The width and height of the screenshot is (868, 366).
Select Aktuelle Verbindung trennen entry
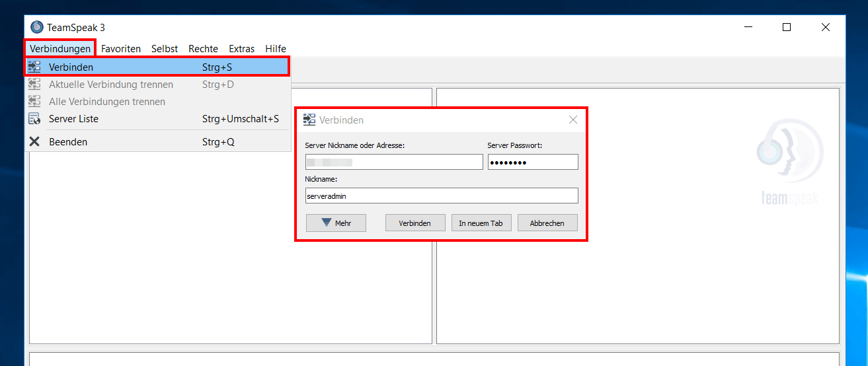coord(157,84)
